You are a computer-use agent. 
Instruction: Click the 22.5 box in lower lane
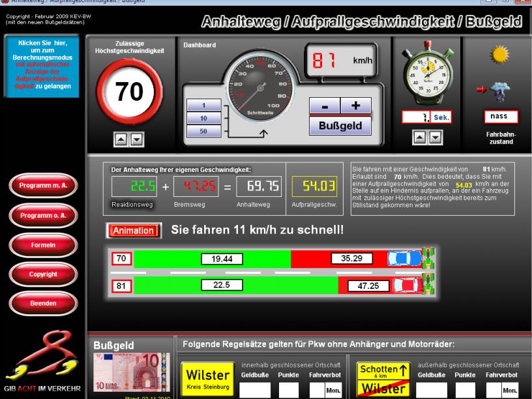[222, 285]
